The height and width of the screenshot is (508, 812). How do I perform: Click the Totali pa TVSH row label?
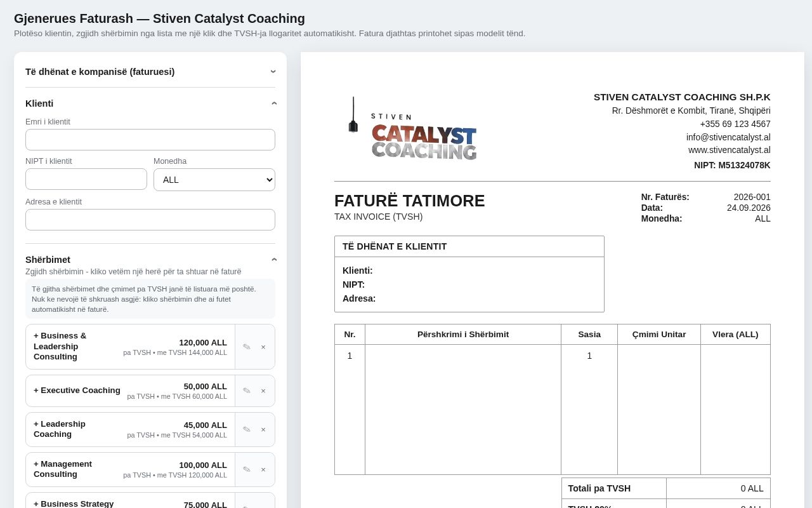[599, 488]
